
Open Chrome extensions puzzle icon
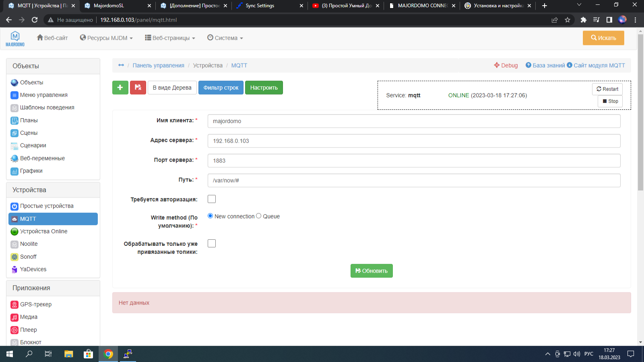[x=584, y=20]
